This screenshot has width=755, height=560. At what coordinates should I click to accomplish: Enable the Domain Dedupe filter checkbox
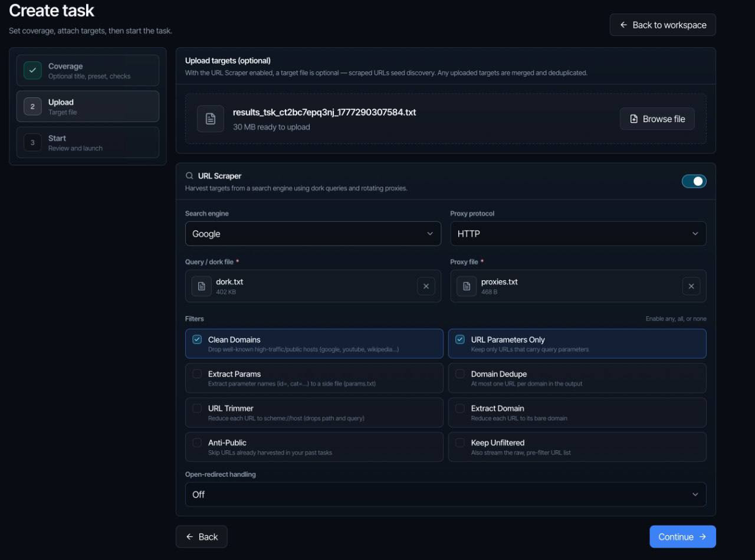point(460,374)
